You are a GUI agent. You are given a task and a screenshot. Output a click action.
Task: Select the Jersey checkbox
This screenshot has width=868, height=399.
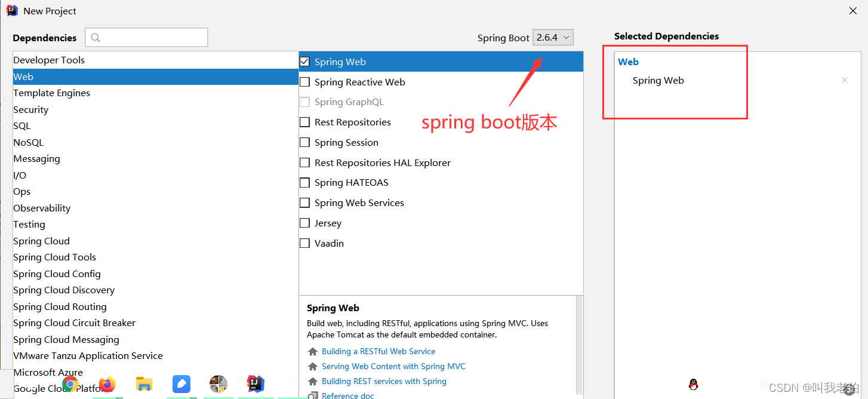[x=304, y=223]
